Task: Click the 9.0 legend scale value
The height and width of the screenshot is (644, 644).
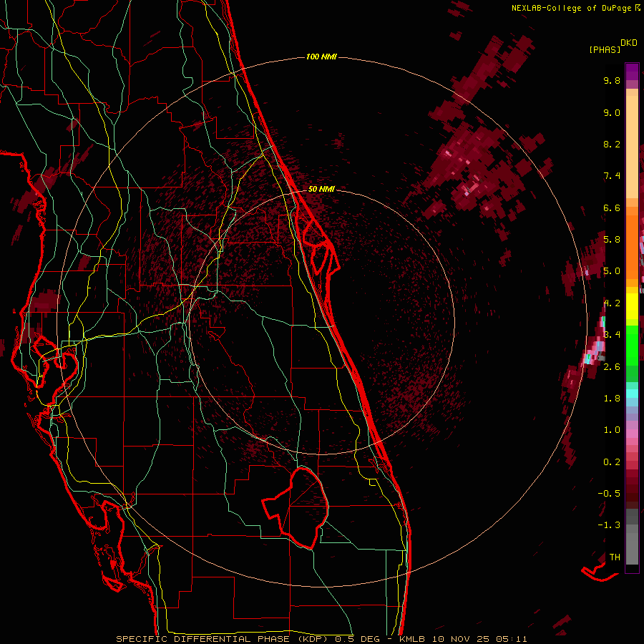Action: click(x=612, y=112)
